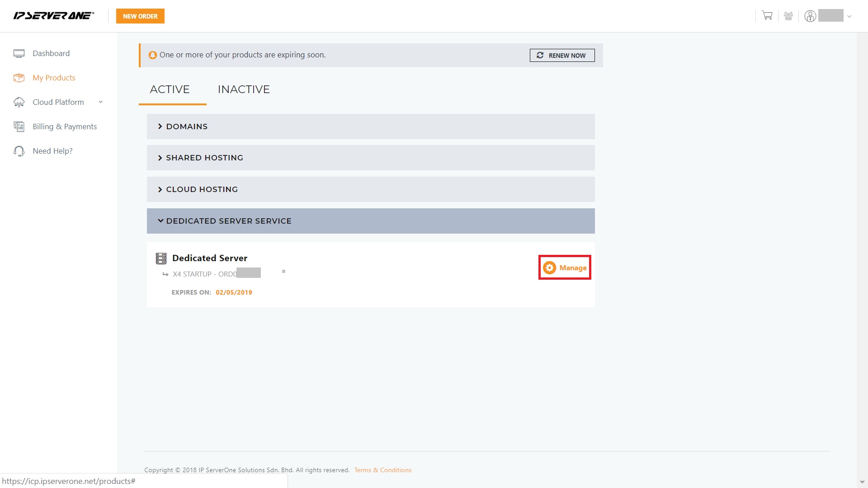Open the user profile avatar icon
The image size is (868, 488).
(x=810, y=16)
